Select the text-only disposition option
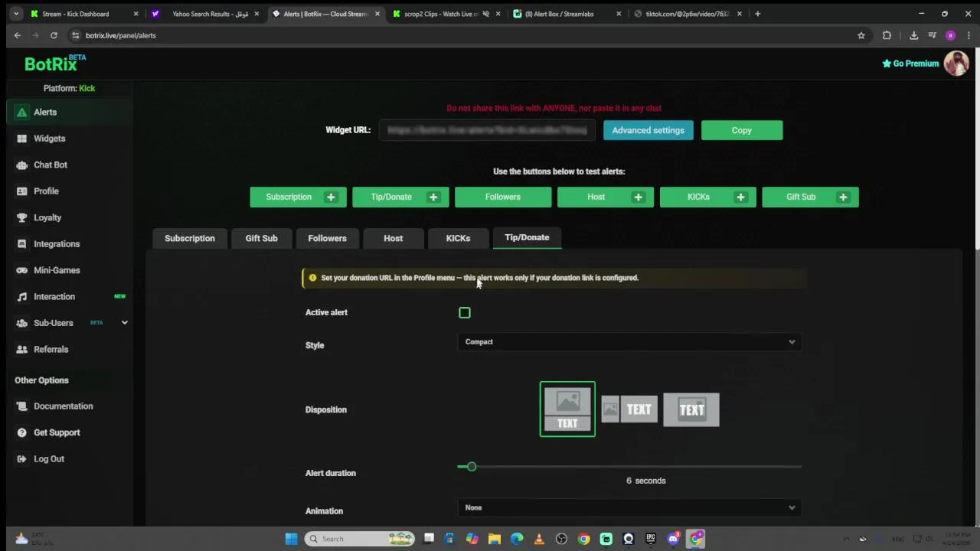Image resolution: width=980 pixels, height=551 pixels. pyautogui.click(x=691, y=409)
